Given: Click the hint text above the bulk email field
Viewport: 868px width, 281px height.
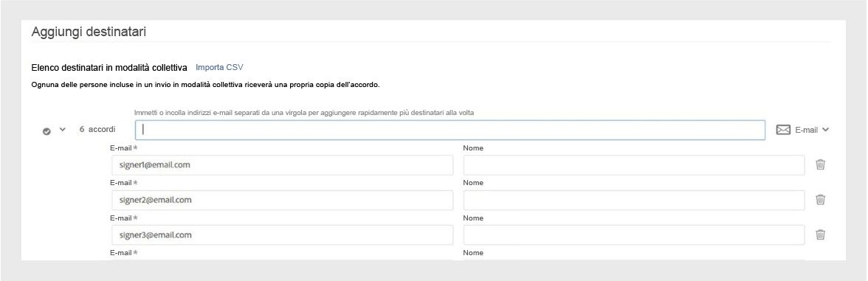Looking at the screenshot, I should point(304,112).
